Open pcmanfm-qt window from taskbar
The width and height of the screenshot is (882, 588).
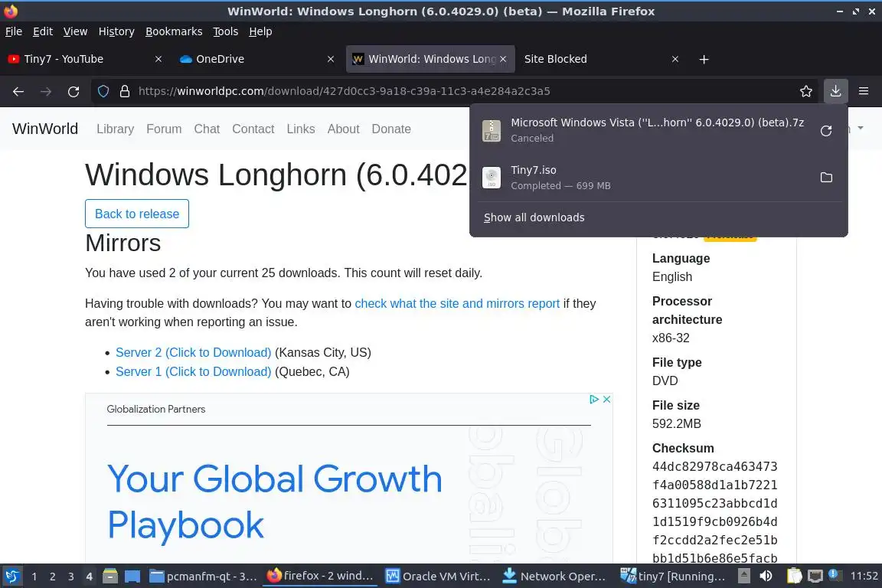pos(203,577)
